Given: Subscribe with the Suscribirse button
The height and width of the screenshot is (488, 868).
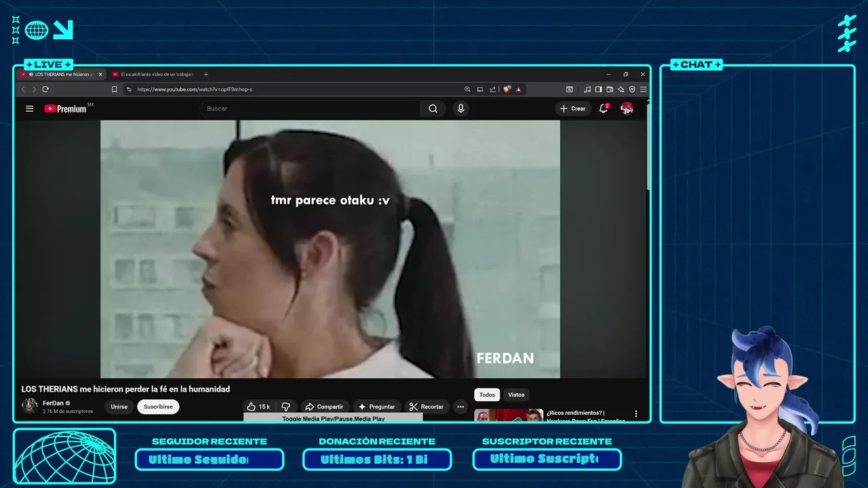Looking at the screenshot, I should pos(158,407).
